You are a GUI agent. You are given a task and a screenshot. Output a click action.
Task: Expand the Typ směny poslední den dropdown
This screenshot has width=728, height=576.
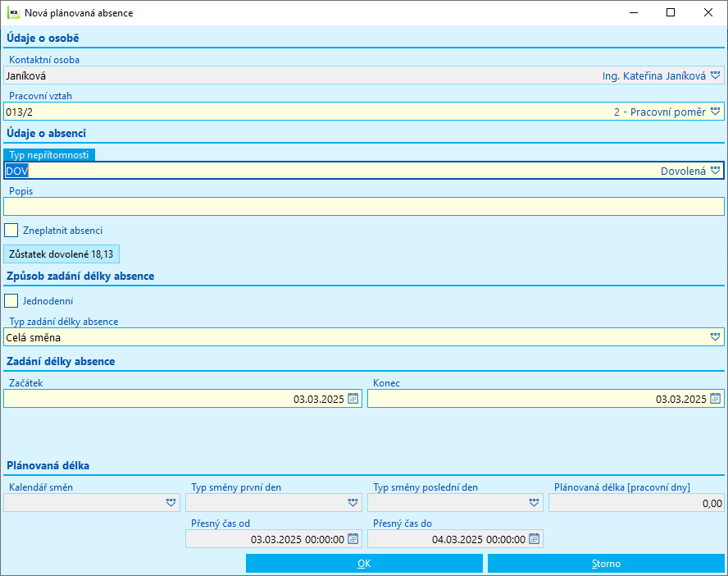[534, 503]
